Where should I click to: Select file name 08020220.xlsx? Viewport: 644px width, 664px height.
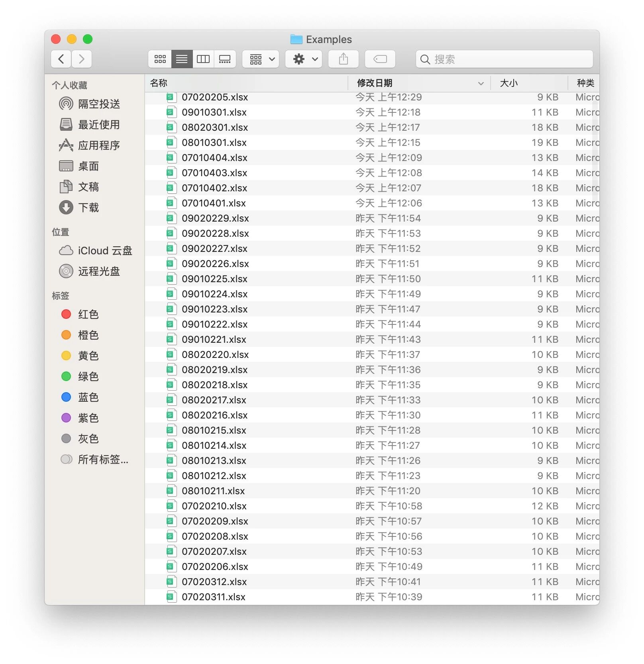pyautogui.click(x=215, y=355)
